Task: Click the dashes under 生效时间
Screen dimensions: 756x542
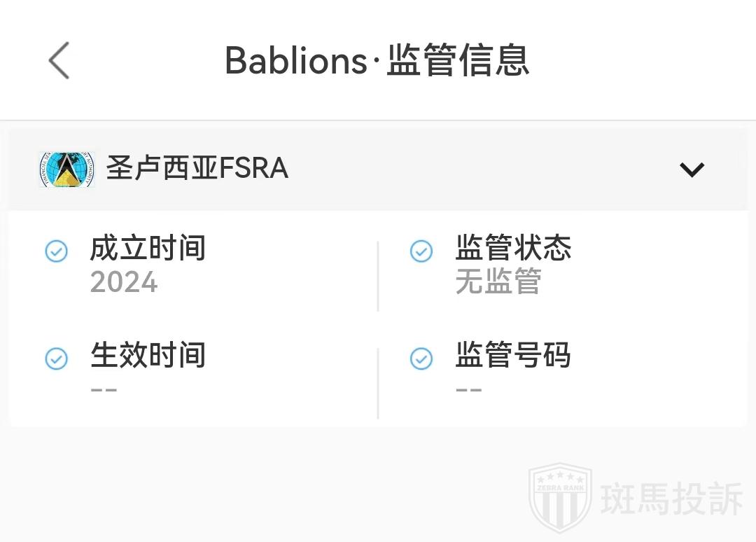Action: [x=104, y=390]
